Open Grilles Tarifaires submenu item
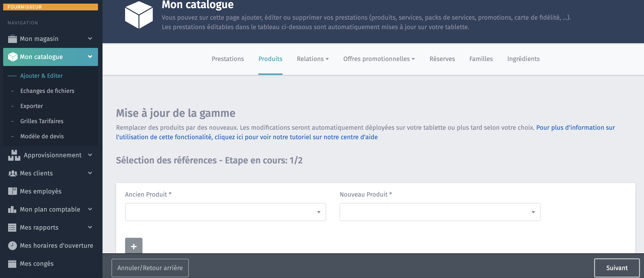This screenshot has height=278, width=644. click(42, 121)
